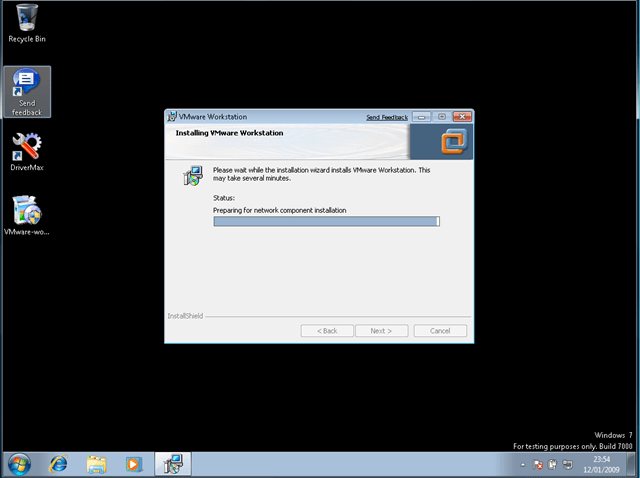Click the < Back button

coord(327,331)
